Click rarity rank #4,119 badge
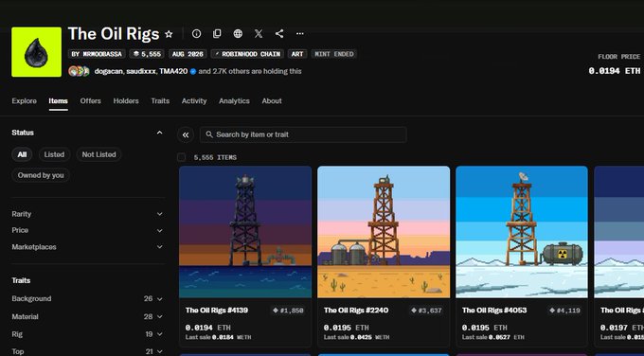 click(x=564, y=311)
